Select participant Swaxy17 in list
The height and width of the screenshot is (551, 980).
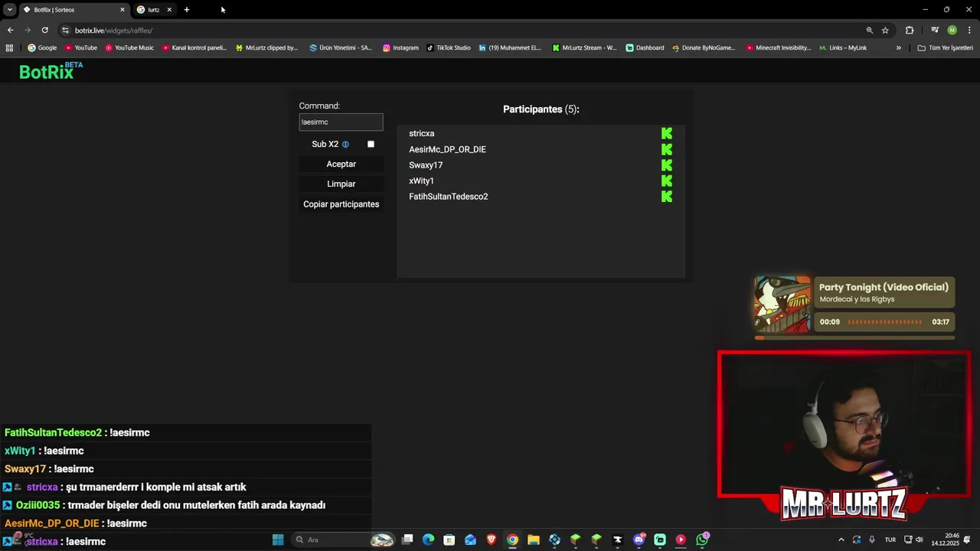[x=426, y=165]
